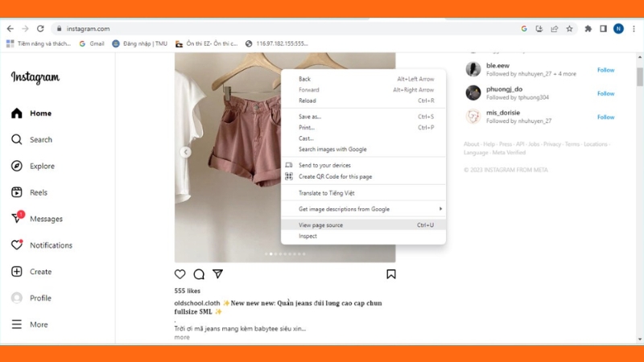Screen dimensions: 644x362
Task: Open Explore in Instagram sidebar
Action: pos(33,166)
